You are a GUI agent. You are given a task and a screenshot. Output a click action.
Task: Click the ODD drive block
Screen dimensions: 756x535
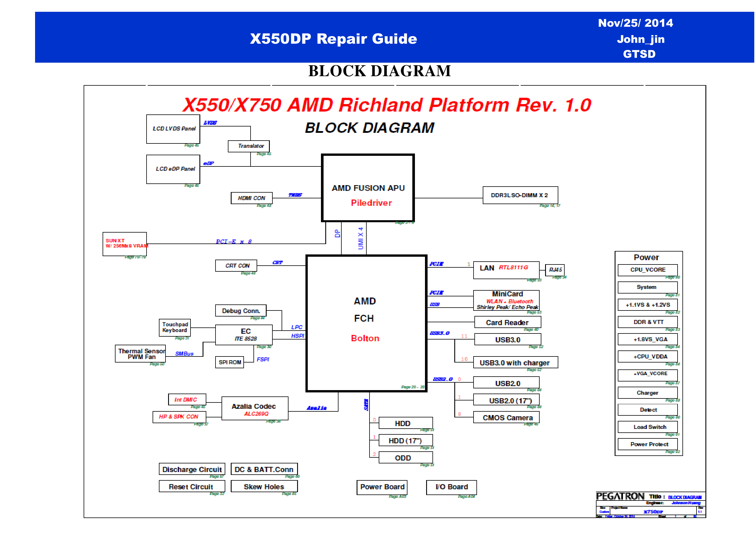[x=405, y=458]
